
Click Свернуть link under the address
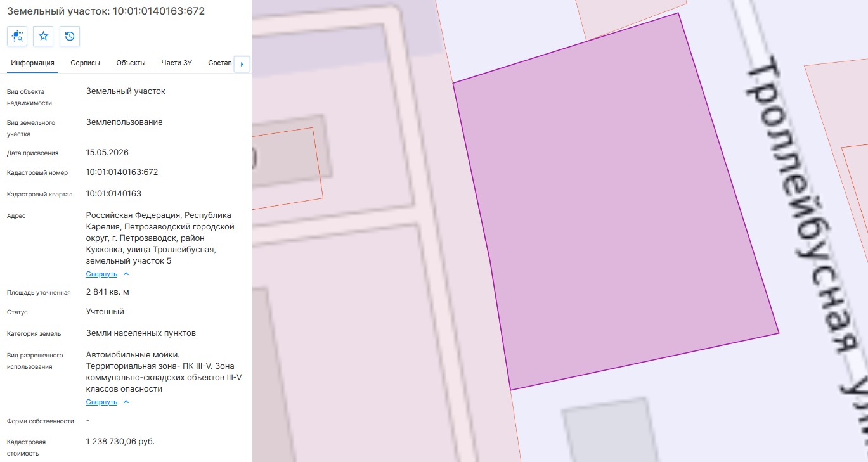tap(101, 274)
